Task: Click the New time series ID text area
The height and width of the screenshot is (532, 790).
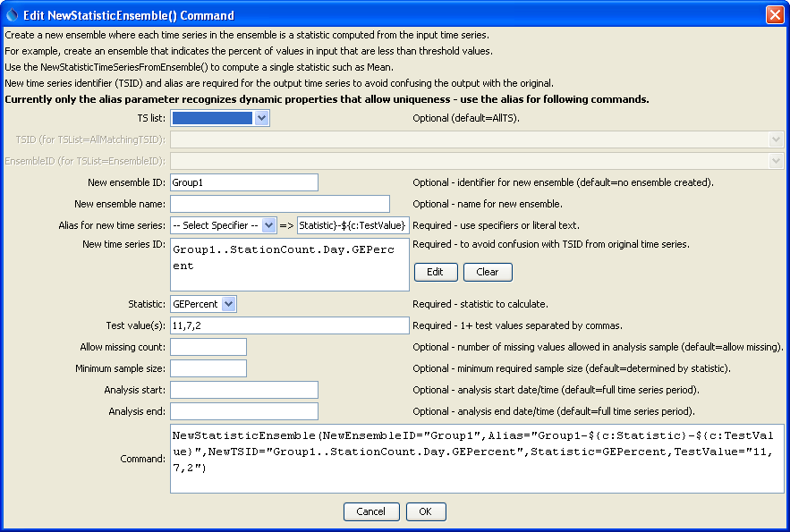Action: [290, 265]
